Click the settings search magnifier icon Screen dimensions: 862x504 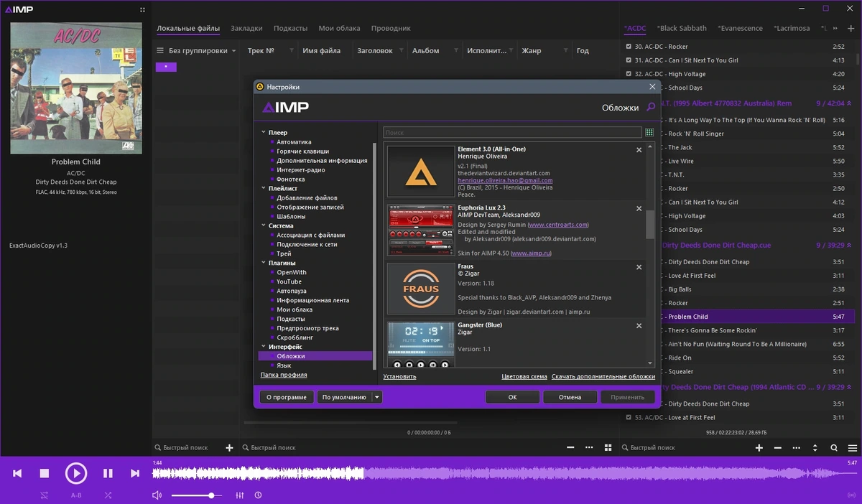point(651,107)
